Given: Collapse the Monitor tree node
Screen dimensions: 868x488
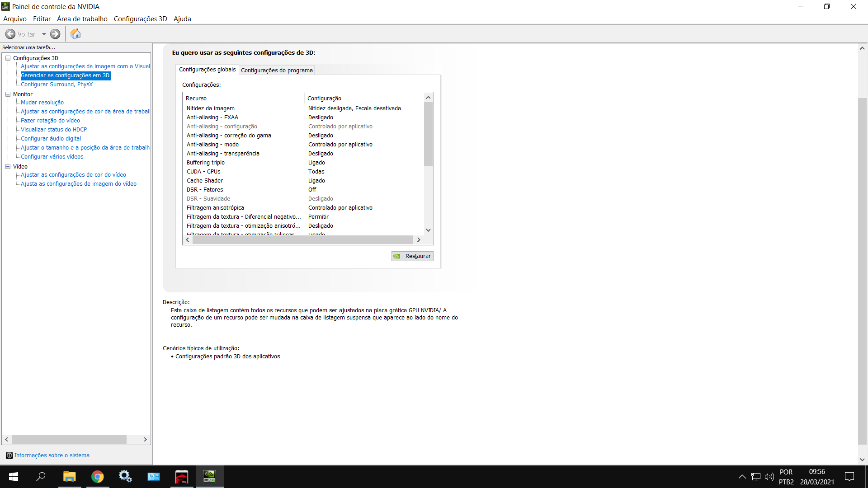Looking at the screenshot, I should 8,94.
